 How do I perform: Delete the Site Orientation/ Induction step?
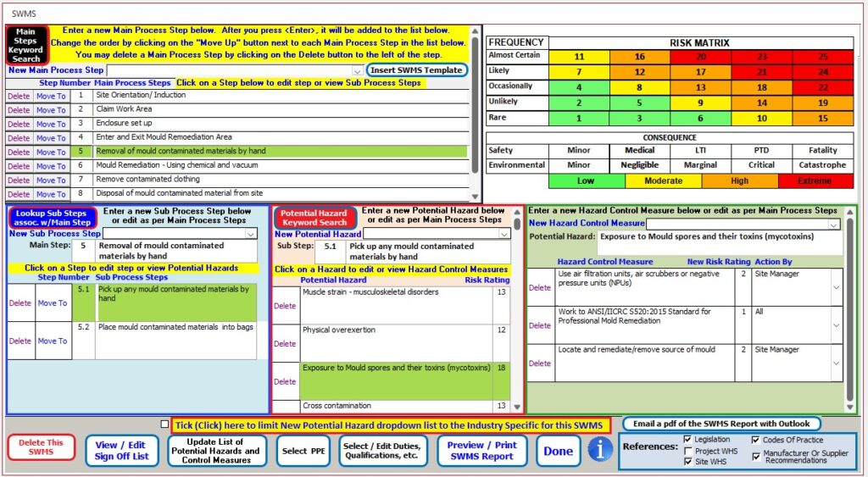pyautogui.click(x=19, y=96)
